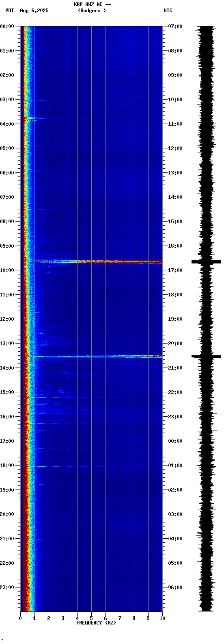Click the '15:00' UTC time label on right
Image resolution: width=224 pixels, height=644 pixels.
tap(175, 222)
